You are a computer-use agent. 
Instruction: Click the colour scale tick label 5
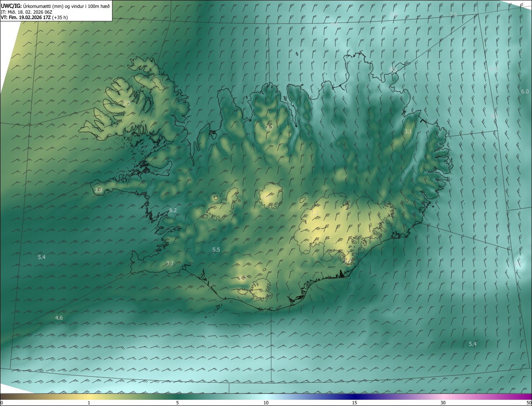pos(177,403)
